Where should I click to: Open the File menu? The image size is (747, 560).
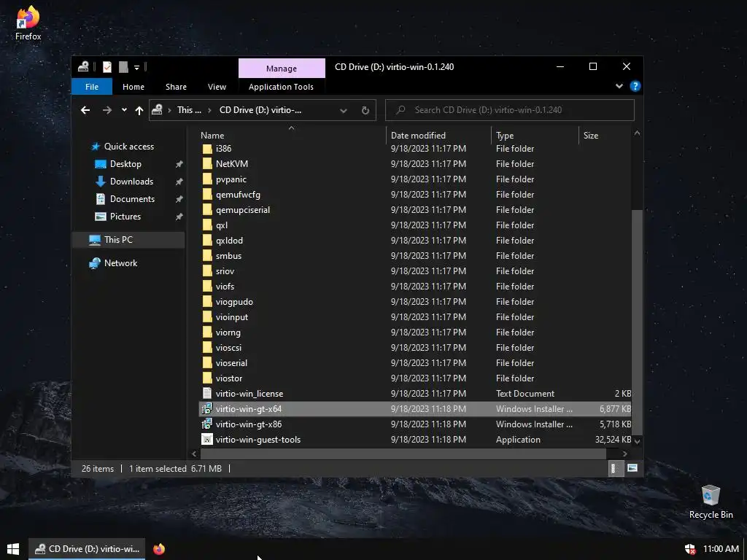(x=92, y=87)
